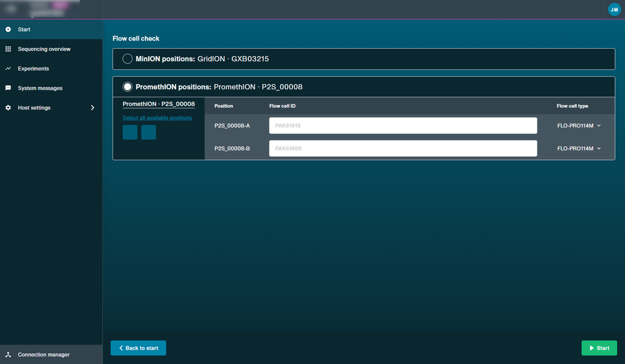Click Select all available positions link
This screenshot has height=364, width=625.
click(157, 118)
